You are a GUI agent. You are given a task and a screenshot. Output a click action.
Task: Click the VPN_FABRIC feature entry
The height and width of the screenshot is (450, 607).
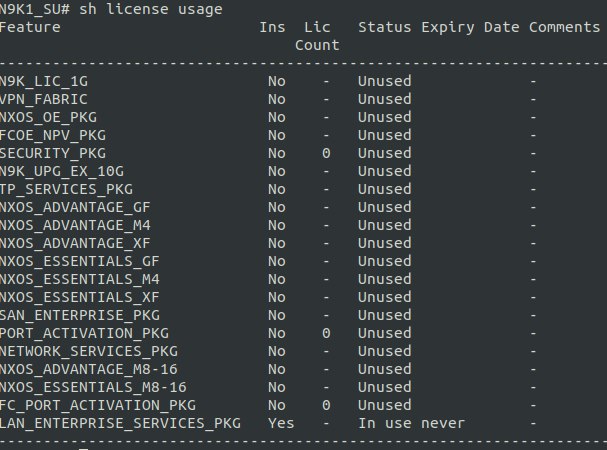pos(44,100)
